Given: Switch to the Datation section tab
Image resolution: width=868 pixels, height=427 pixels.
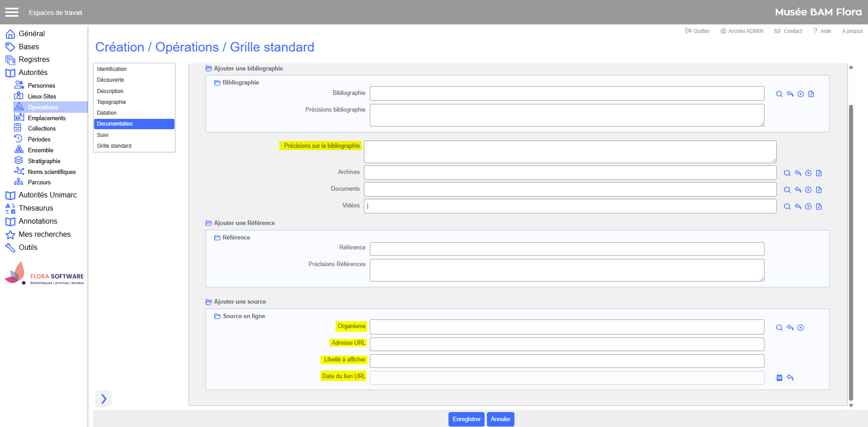Looking at the screenshot, I should click(x=107, y=113).
